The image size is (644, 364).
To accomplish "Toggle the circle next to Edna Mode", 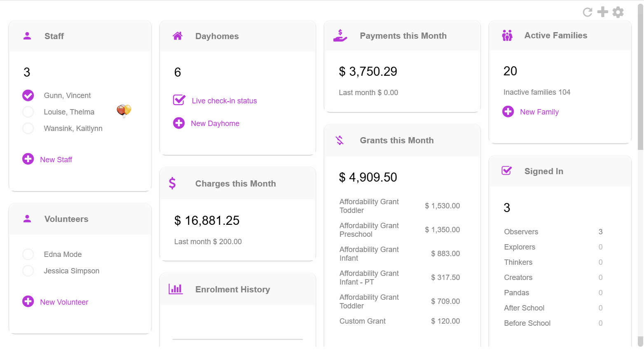I will [x=28, y=254].
